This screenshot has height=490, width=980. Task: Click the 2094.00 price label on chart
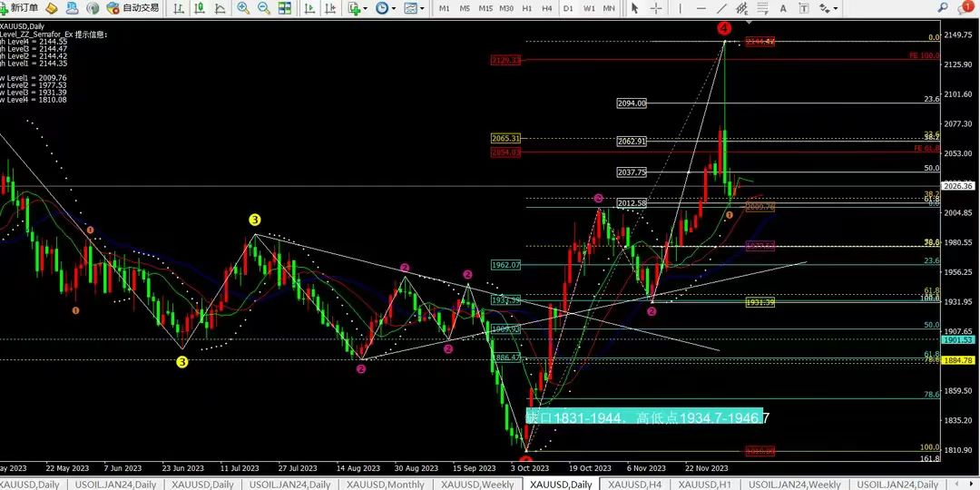[x=632, y=103]
